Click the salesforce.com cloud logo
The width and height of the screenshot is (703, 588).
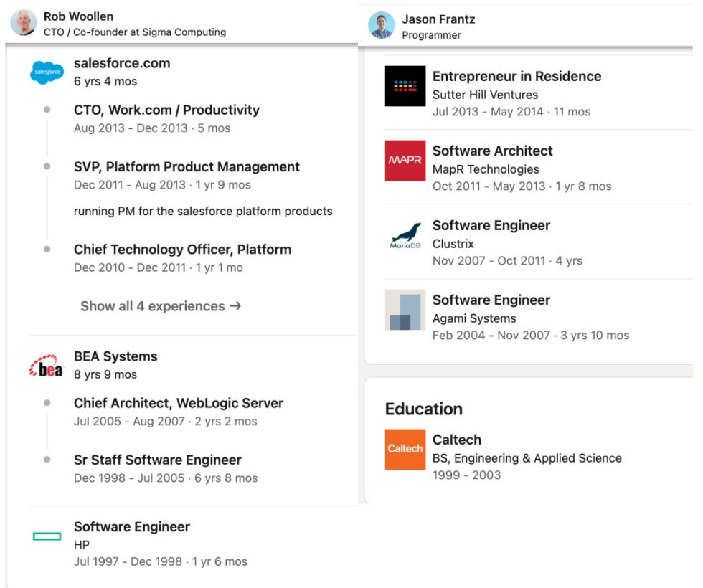tap(47, 72)
